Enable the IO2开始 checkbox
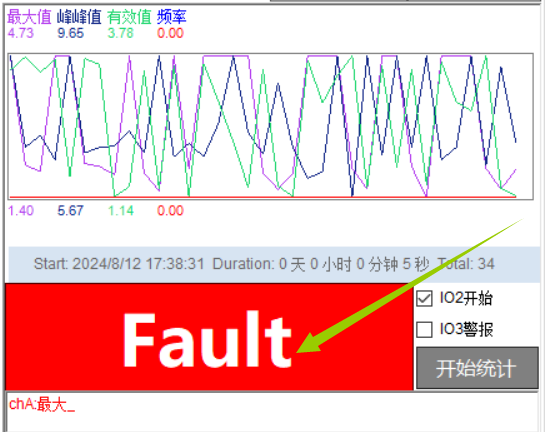This screenshot has width=545, height=432. click(424, 299)
